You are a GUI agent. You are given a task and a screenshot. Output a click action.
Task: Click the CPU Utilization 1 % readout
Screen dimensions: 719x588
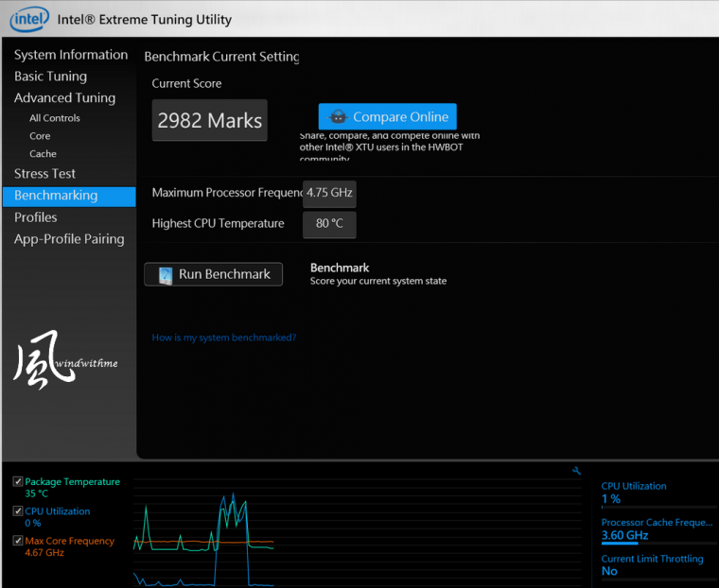(x=611, y=498)
